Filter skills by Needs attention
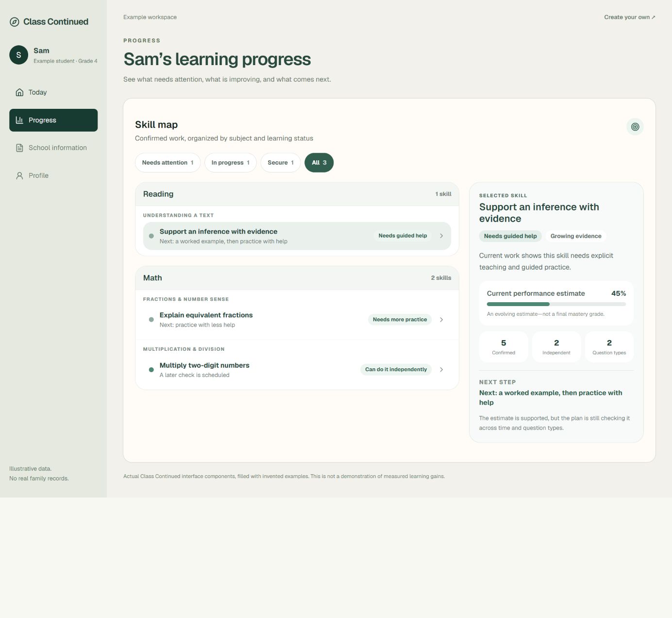The width and height of the screenshot is (672, 618). coord(168,163)
